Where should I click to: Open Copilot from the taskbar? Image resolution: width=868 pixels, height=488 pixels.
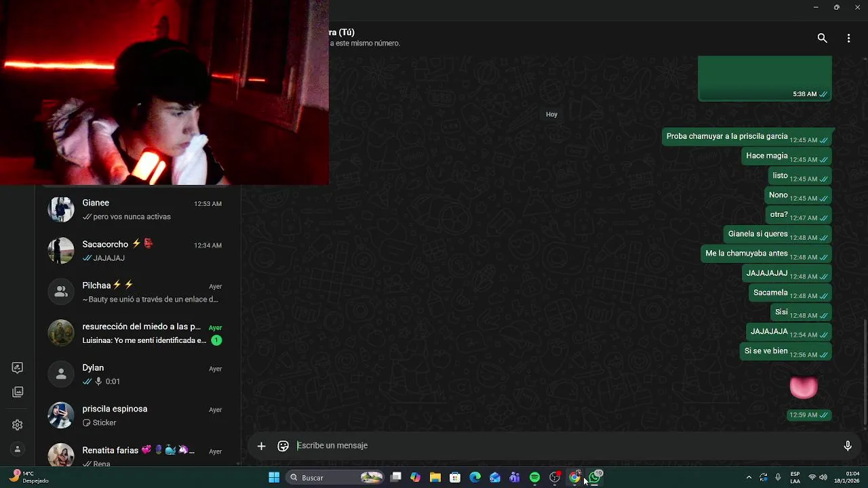pyautogui.click(x=416, y=478)
